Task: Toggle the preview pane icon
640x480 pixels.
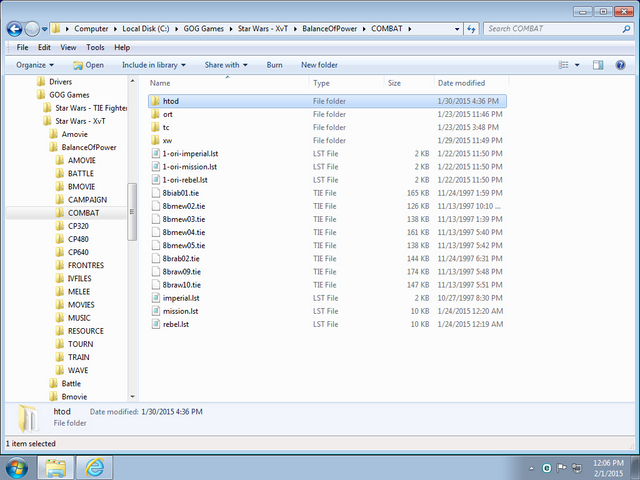Action: (x=598, y=65)
